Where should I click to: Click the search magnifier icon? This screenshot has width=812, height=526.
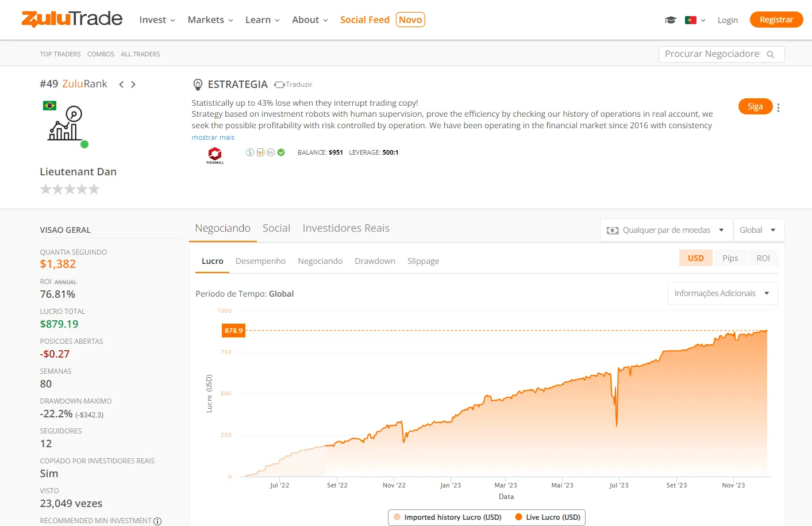771,55
